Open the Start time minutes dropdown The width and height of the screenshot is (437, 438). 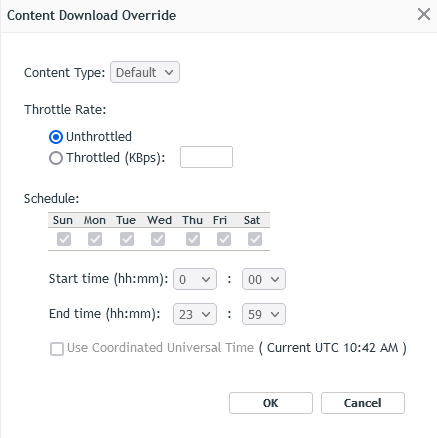[264, 279]
